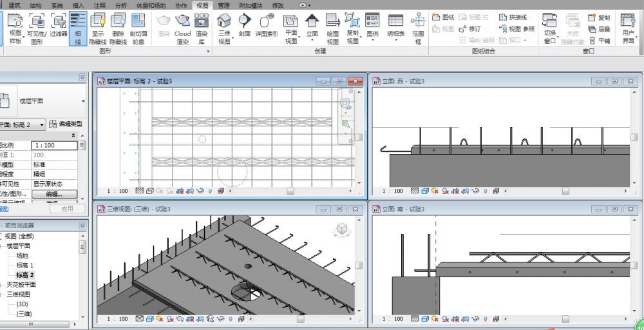Viewport: 644px width, 330px height.
Task: Click the 编辑类型 edit type button
Action: tap(66, 124)
